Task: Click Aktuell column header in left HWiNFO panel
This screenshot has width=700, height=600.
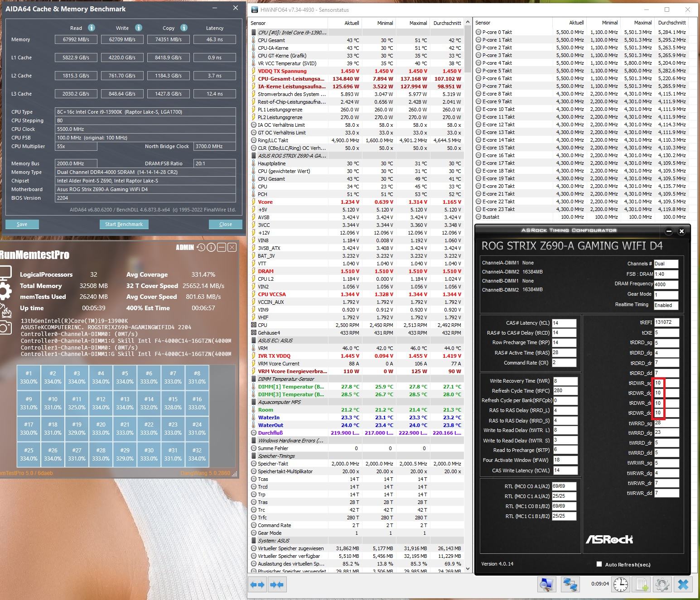Action: (345, 23)
